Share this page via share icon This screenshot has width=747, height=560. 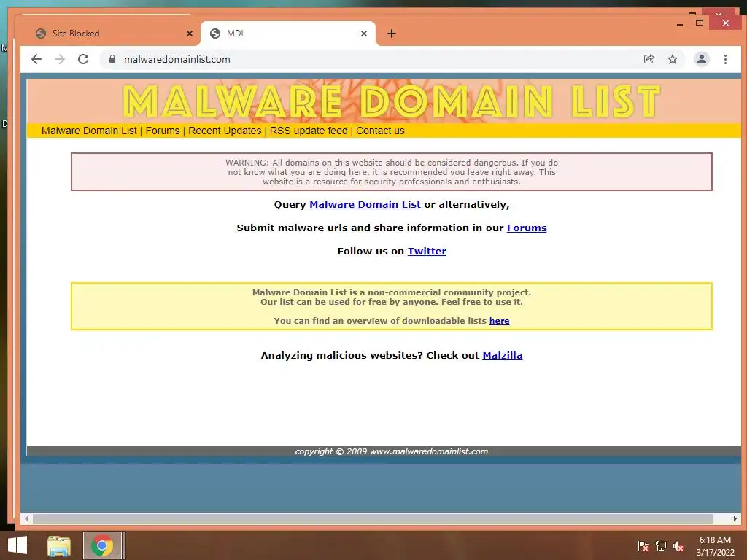pos(649,59)
